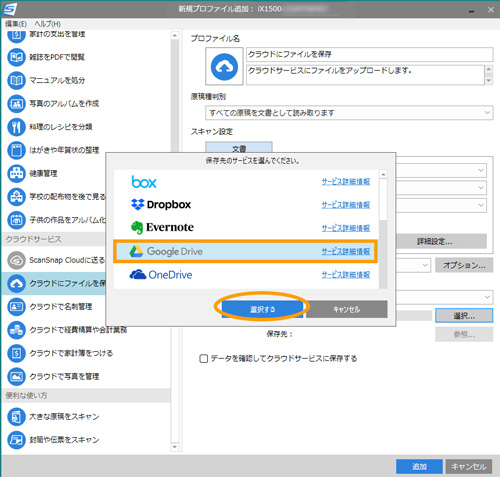This screenshot has height=477, width=500.
Task: Click the postcard organizing profile icon
Action: 16,150
